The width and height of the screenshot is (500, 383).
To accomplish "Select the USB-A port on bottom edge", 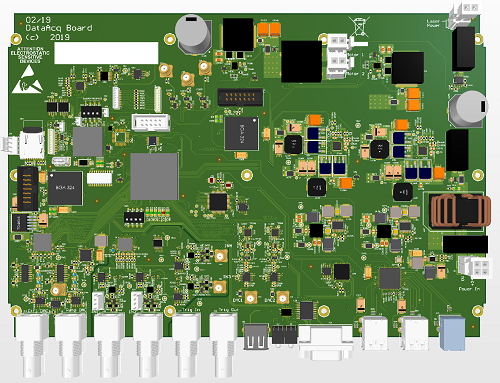I will pos(256,336).
